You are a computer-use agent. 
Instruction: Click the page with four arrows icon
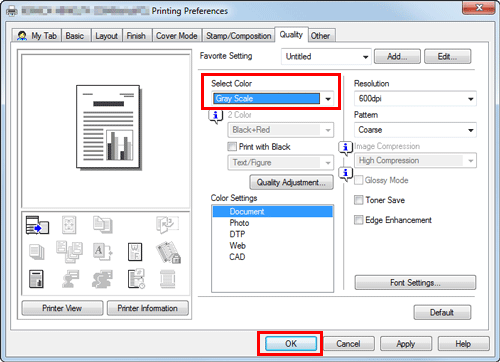tap(69, 225)
